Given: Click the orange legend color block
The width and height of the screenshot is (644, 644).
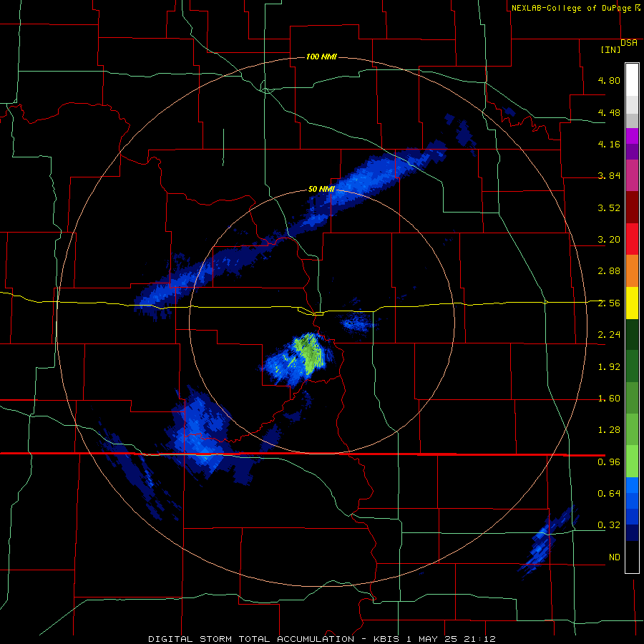Looking at the screenshot, I should (x=632, y=270).
